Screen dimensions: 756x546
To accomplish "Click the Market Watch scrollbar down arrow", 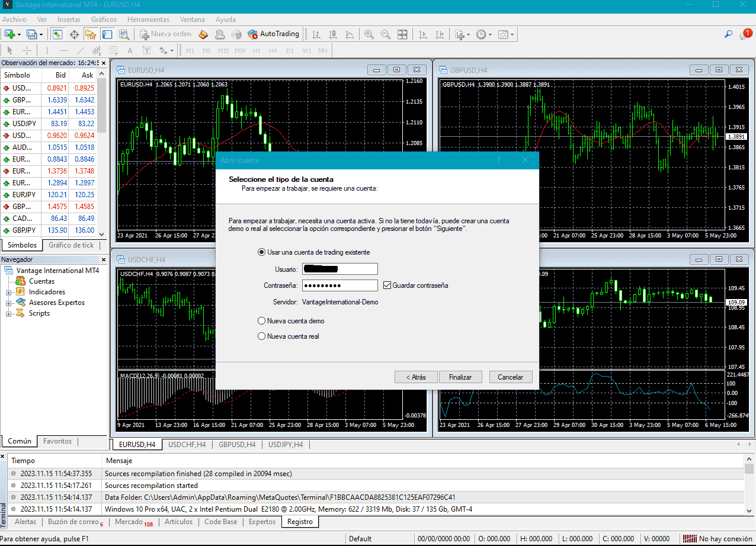I will [x=101, y=235].
